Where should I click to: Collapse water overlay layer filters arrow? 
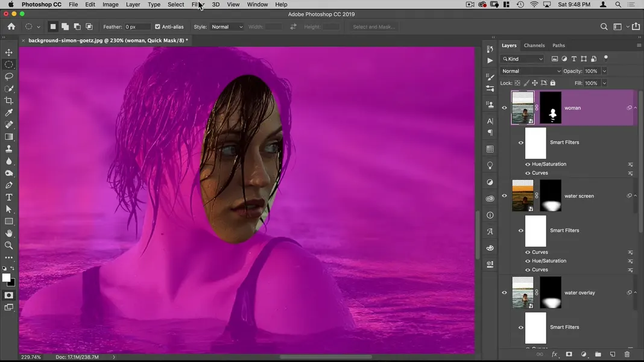tap(636, 293)
